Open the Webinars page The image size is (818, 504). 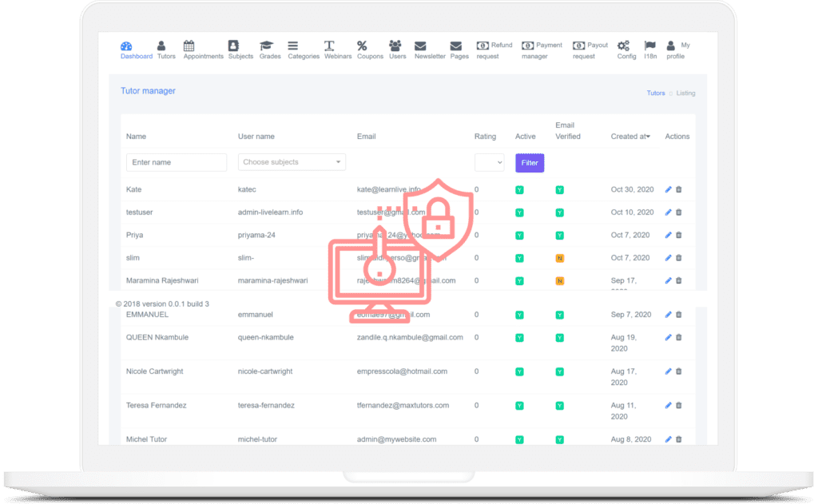(x=337, y=50)
